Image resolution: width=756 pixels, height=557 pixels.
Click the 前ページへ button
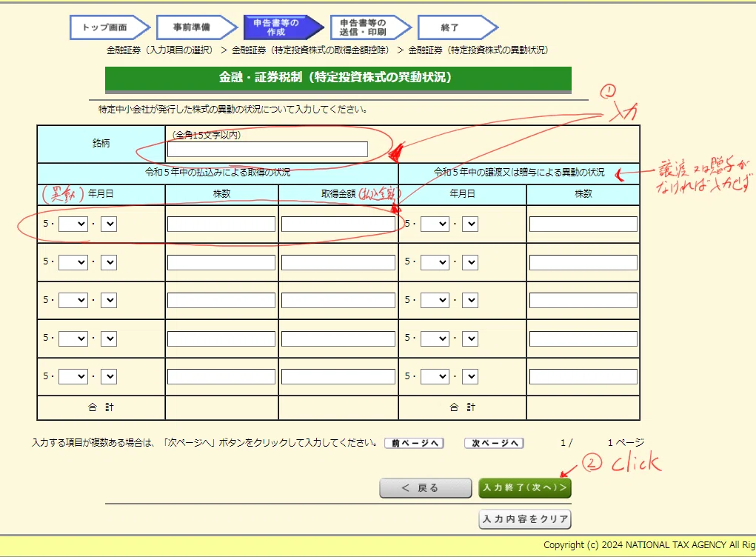414,443
